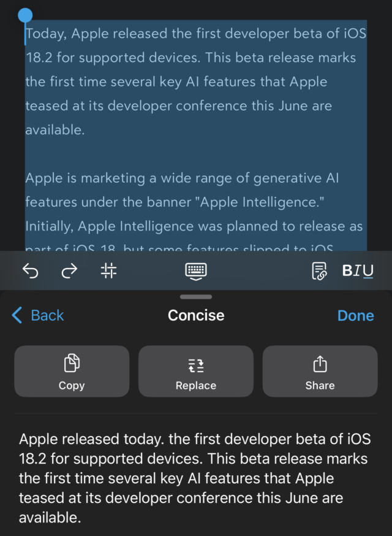Undo the last edit
The height and width of the screenshot is (536, 392).
(30, 271)
